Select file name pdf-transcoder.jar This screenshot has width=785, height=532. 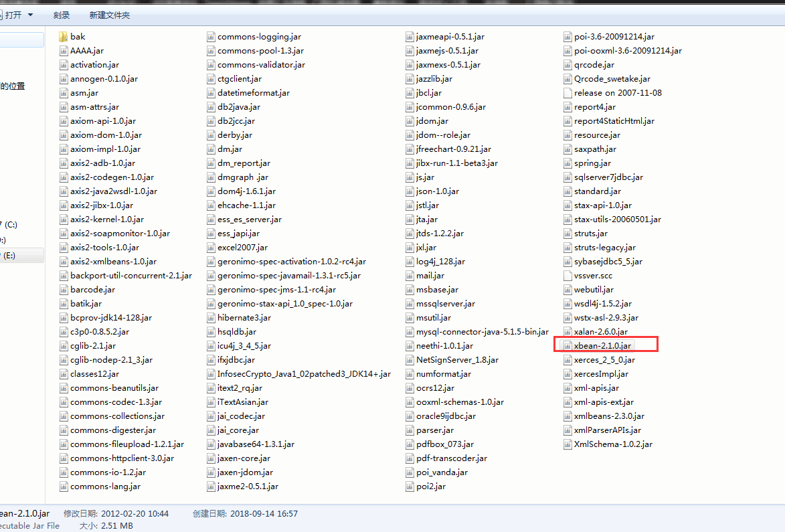pyautogui.click(x=452, y=458)
